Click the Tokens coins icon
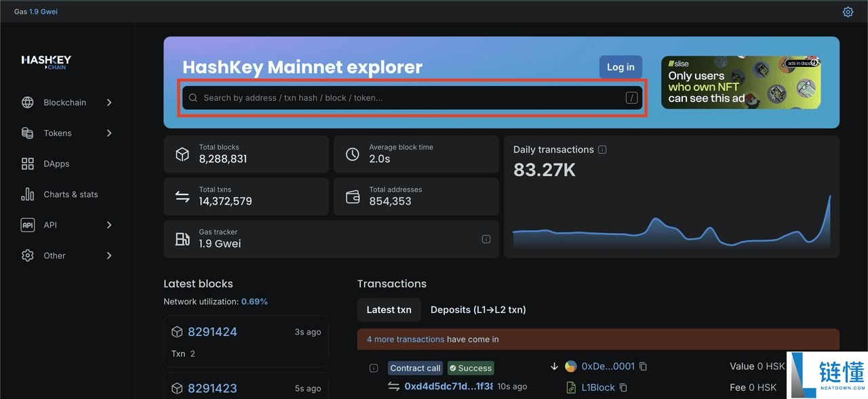Viewport: 868px width, 399px height. (x=28, y=133)
